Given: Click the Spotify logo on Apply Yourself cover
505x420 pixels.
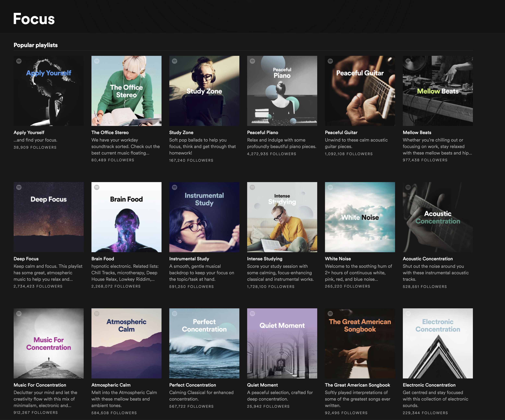Looking at the screenshot, I should [x=19, y=61].
